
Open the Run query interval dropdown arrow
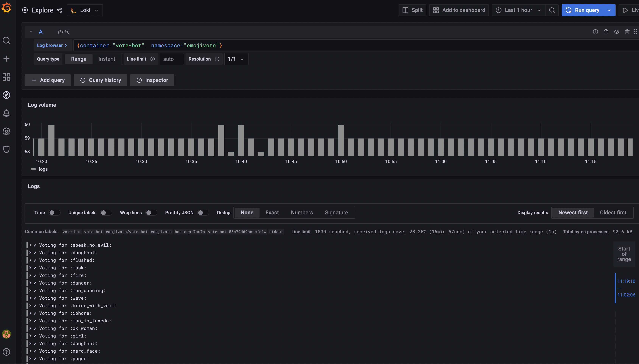pyautogui.click(x=609, y=10)
